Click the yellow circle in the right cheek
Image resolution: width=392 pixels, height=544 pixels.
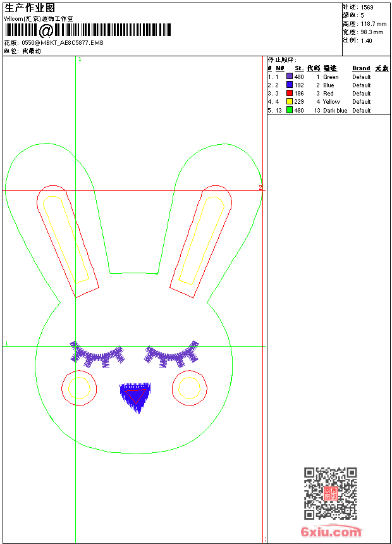190,388
